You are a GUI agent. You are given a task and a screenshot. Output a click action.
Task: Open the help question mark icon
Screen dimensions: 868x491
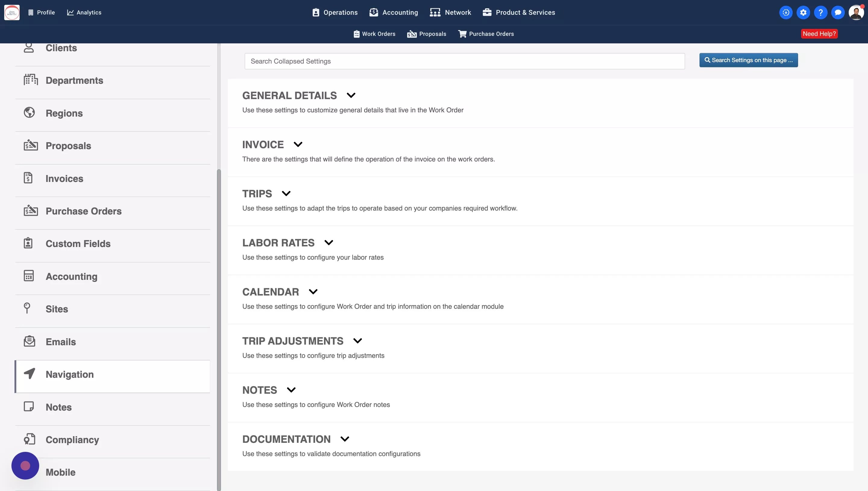[x=821, y=12]
